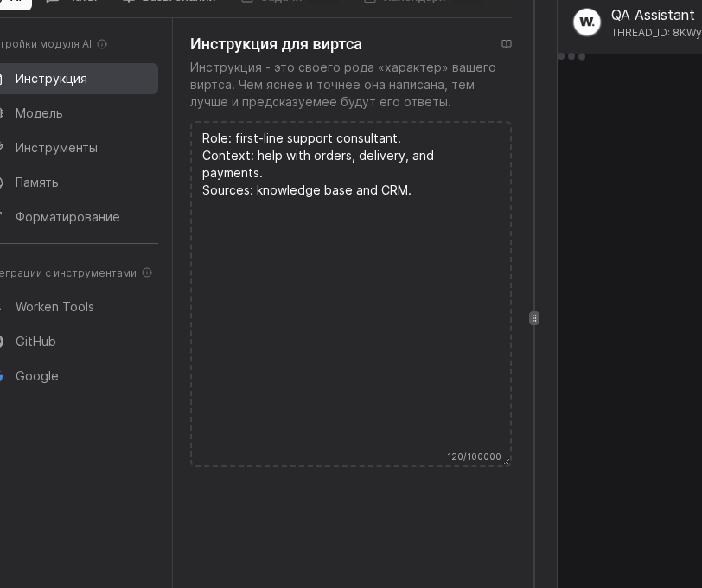Open the Worken Tools integration
This screenshot has height=588, width=702.
pos(54,307)
